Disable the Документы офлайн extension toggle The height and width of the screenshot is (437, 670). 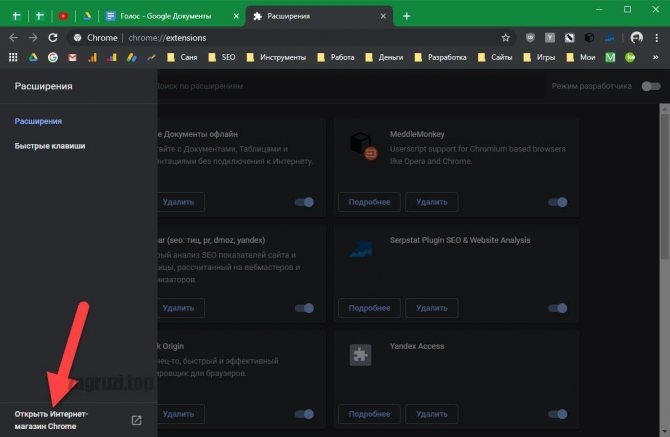(x=304, y=202)
